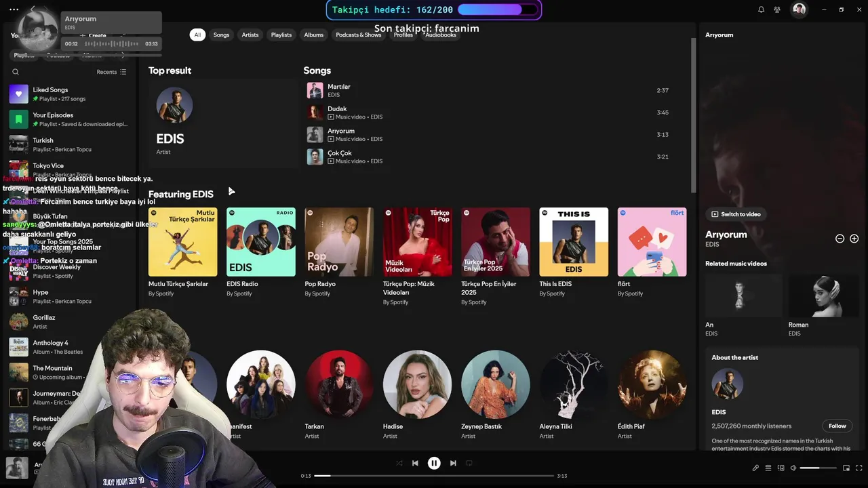Image resolution: width=868 pixels, height=488 pixels.
Task: Open the Hype playlist in library
Action: pos(70,296)
